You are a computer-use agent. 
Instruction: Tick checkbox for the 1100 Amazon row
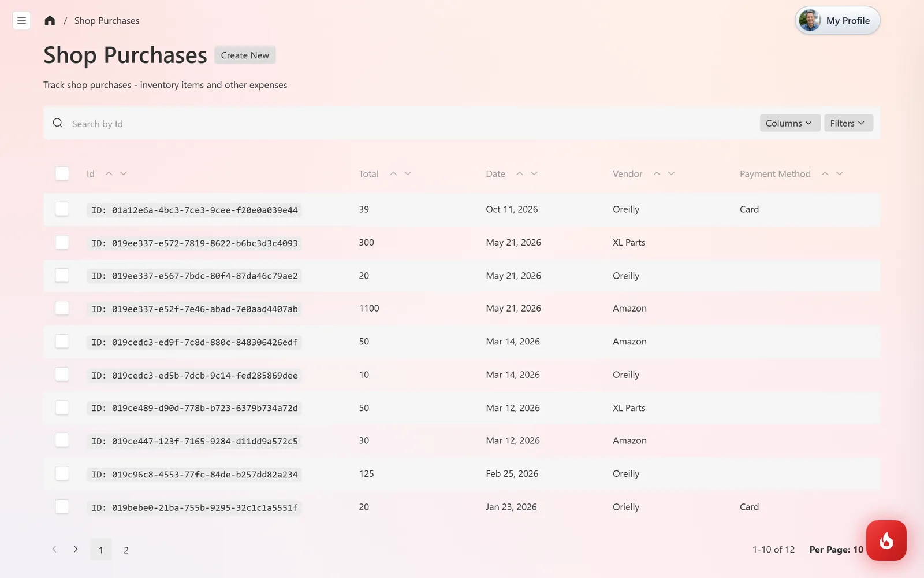tap(62, 308)
